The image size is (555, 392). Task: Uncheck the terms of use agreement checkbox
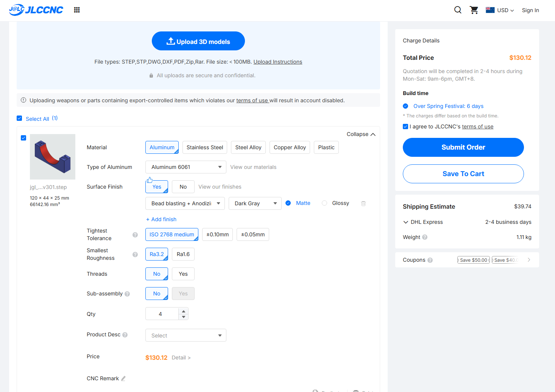point(405,127)
